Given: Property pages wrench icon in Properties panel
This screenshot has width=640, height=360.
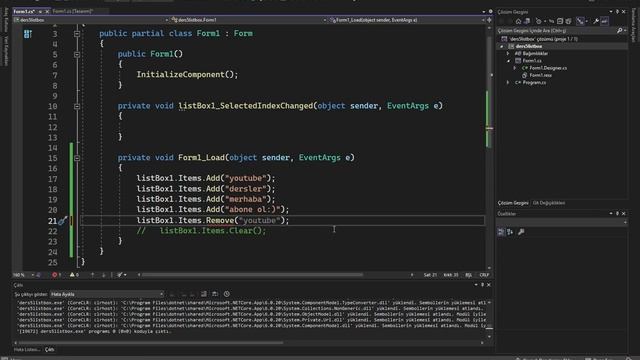Looking at the screenshot, I should click(521, 232).
